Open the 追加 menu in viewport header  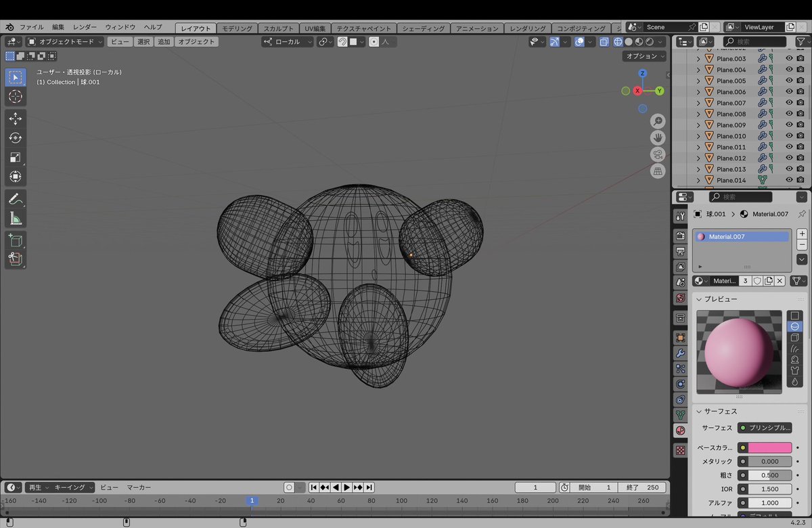click(164, 42)
